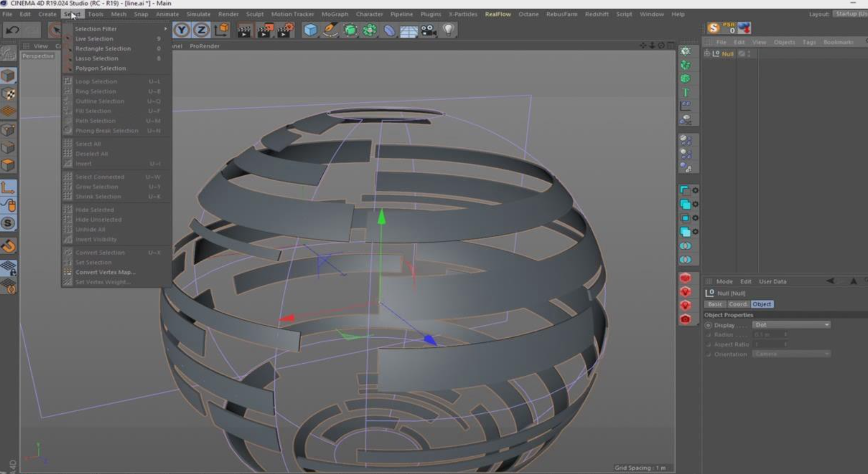Viewport: 868px width, 474px height.
Task: Open Object Manager Bookmarks menu
Action: (838, 42)
